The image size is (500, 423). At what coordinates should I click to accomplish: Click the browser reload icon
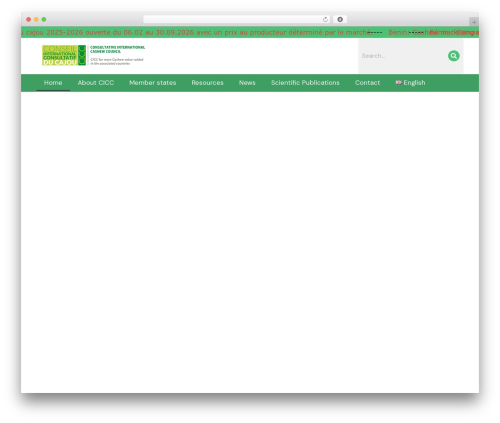click(325, 19)
